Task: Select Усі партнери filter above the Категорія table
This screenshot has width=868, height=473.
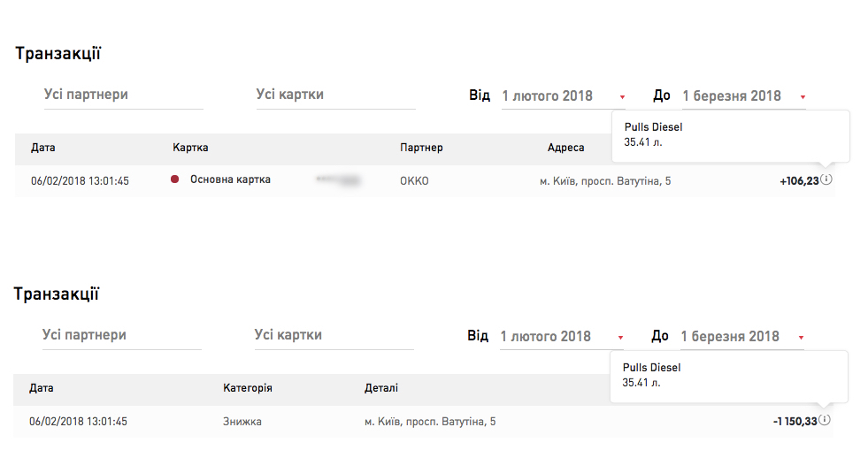Action: tap(122, 335)
